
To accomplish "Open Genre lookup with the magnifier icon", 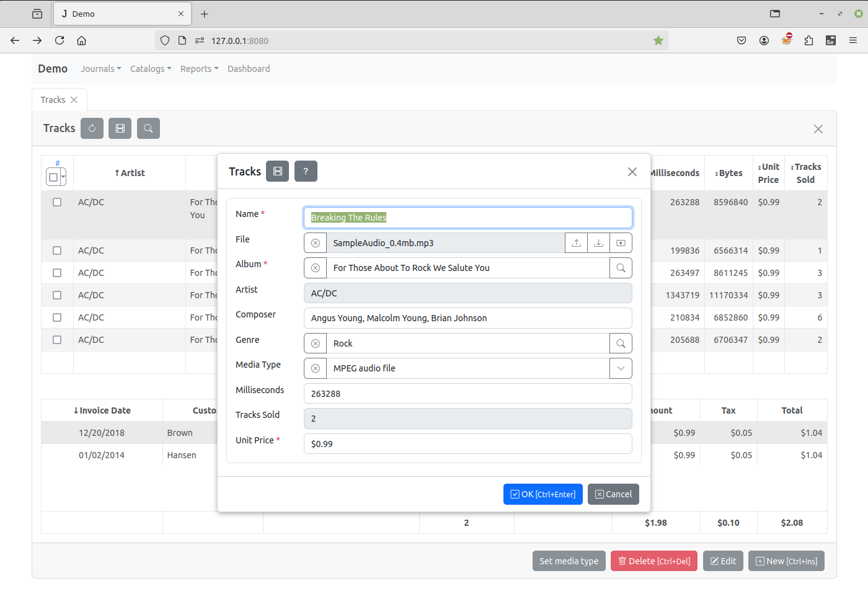I will pyautogui.click(x=621, y=344).
